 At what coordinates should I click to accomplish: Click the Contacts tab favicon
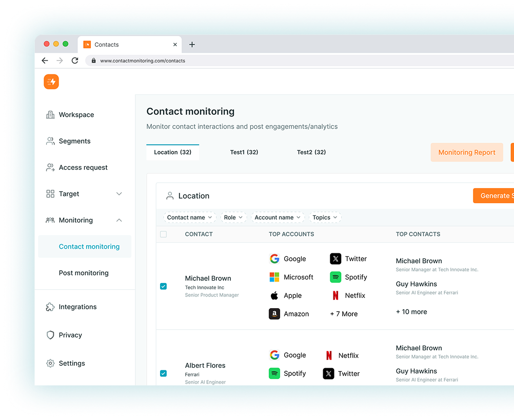pos(87,45)
